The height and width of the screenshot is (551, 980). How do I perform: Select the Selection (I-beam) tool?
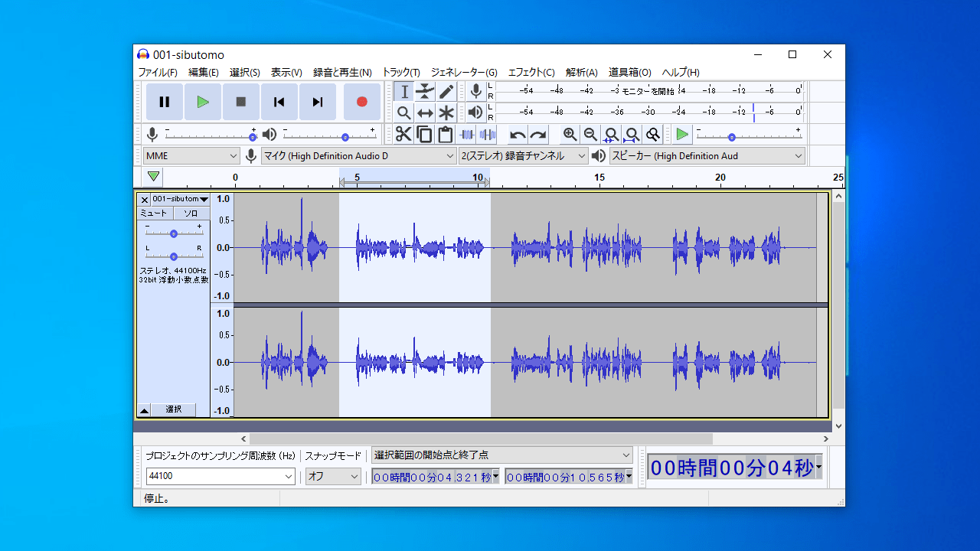404,92
